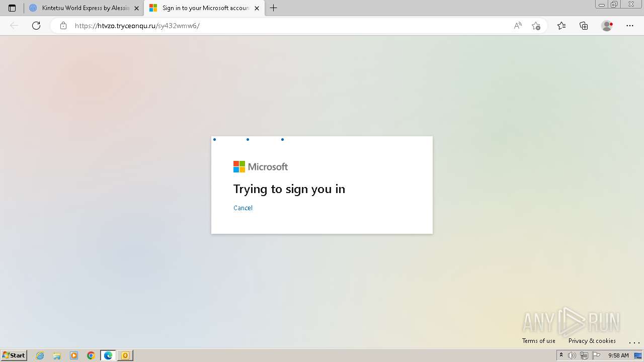View site information via the lock icon
The width and height of the screenshot is (644, 362).
pyautogui.click(x=63, y=26)
